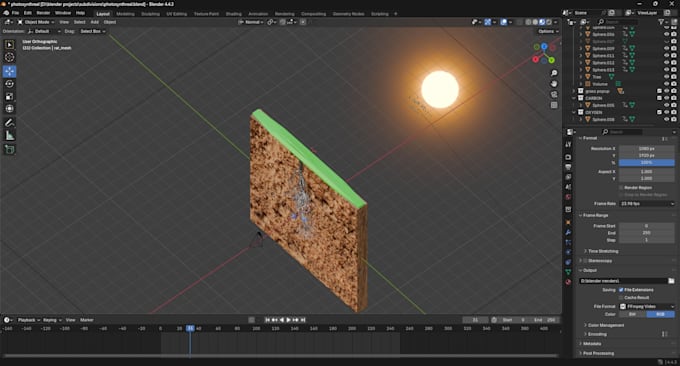Viewport: 680px width, 366px height.
Task: Toggle render camera icon of Volume object
Action: (674, 84)
